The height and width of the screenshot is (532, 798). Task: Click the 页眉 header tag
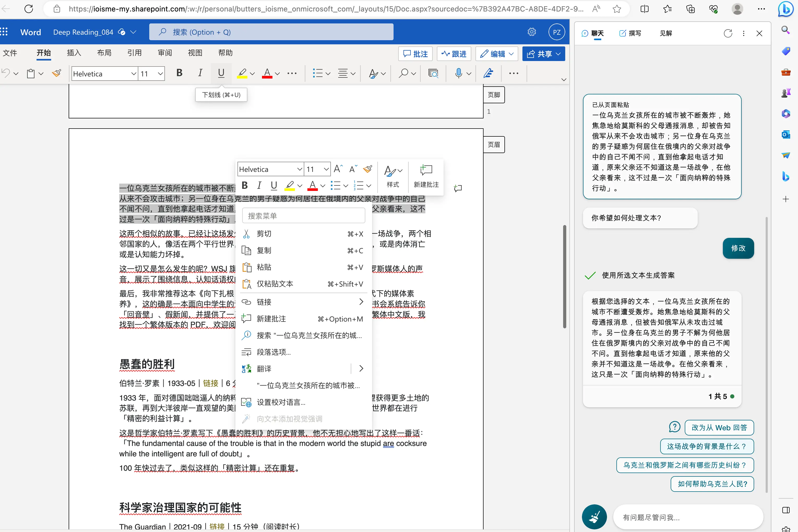point(493,144)
